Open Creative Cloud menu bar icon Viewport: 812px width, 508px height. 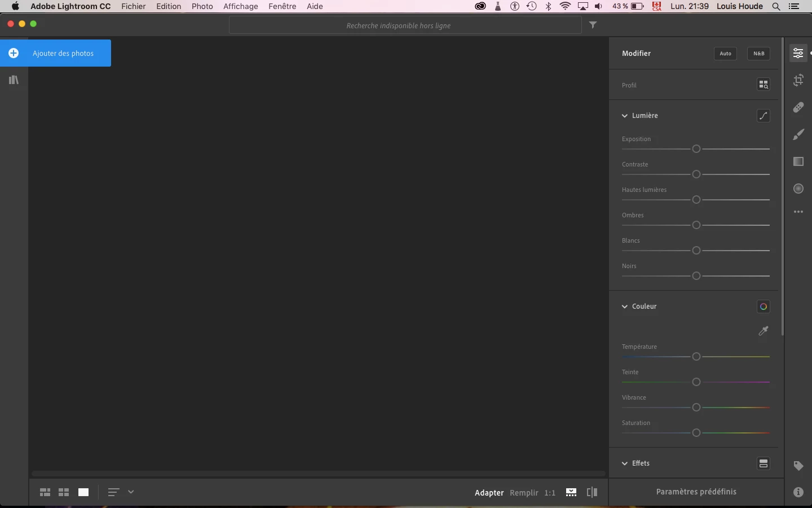[480, 6]
